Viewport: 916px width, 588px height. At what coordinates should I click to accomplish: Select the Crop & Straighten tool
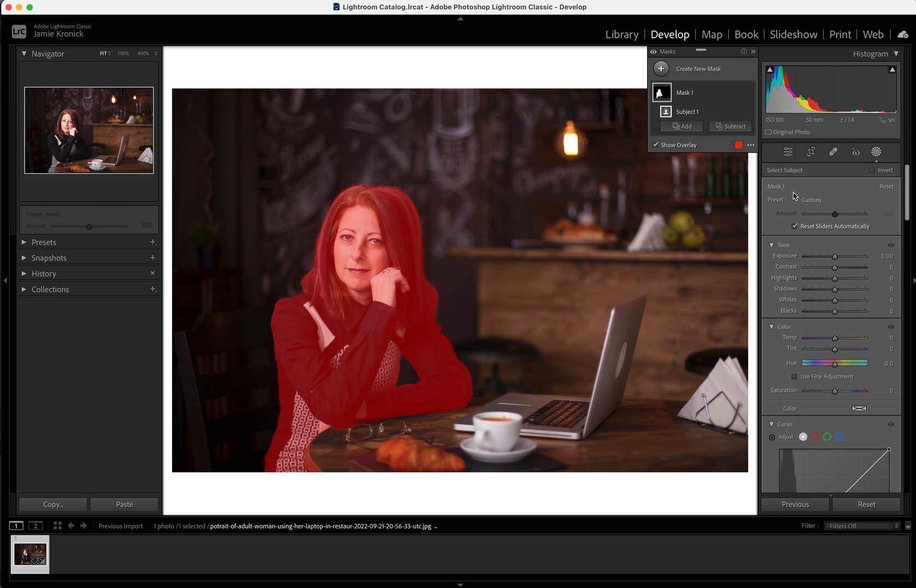(x=811, y=152)
